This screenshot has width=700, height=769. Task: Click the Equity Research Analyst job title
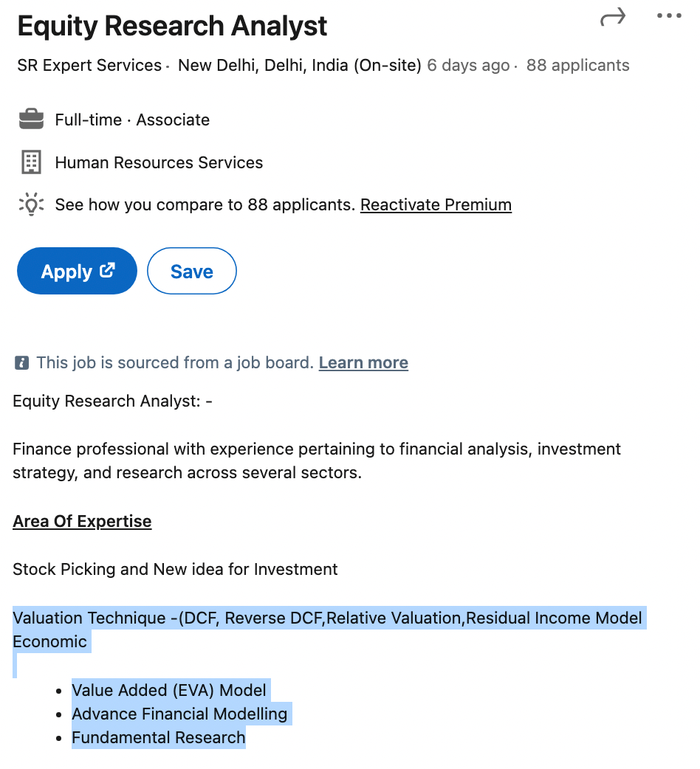pos(172,27)
